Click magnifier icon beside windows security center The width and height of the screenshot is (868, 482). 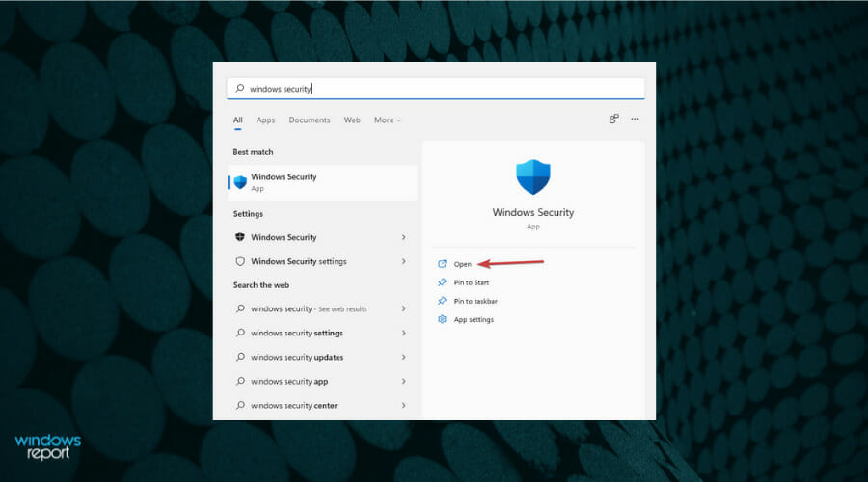click(x=240, y=405)
